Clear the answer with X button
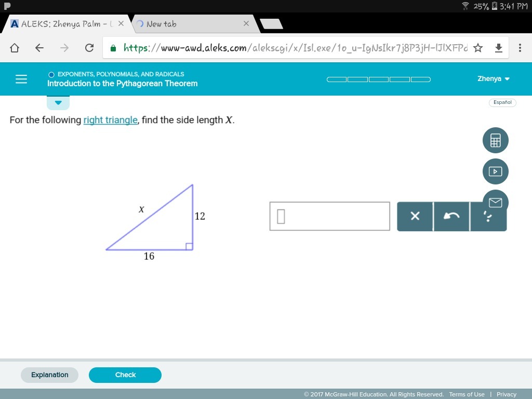The height and width of the screenshot is (399, 532). (x=415, y=216)
